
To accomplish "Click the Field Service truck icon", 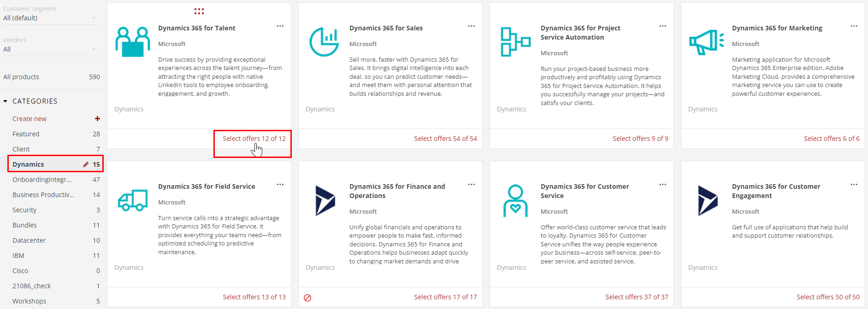I will pyautogui.click(x=133, y=200).
